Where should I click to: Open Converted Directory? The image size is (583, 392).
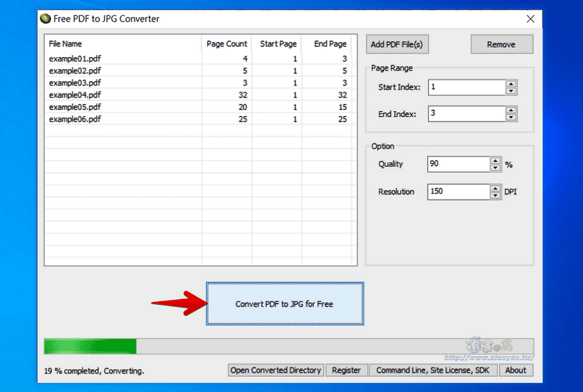pos(275,370)
